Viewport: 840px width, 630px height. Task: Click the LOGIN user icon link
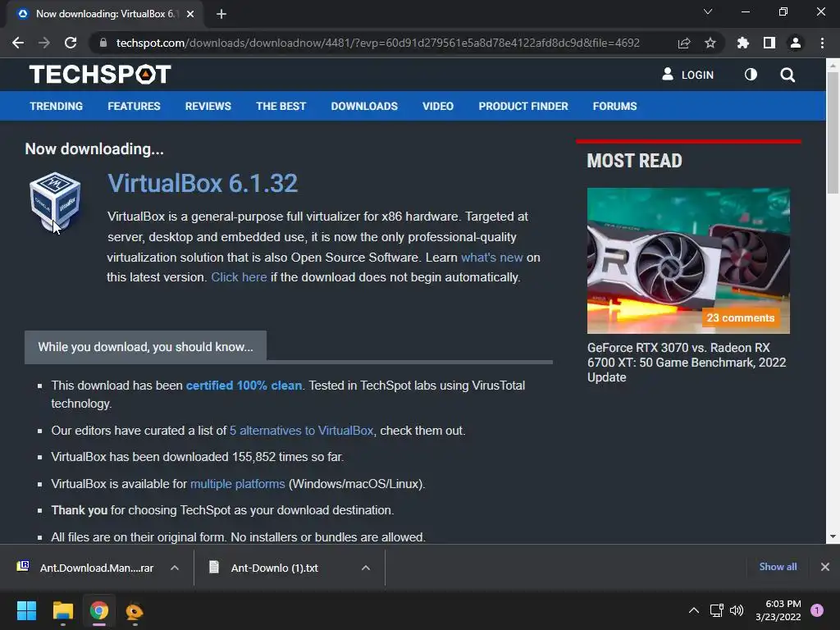coord(688,75)
